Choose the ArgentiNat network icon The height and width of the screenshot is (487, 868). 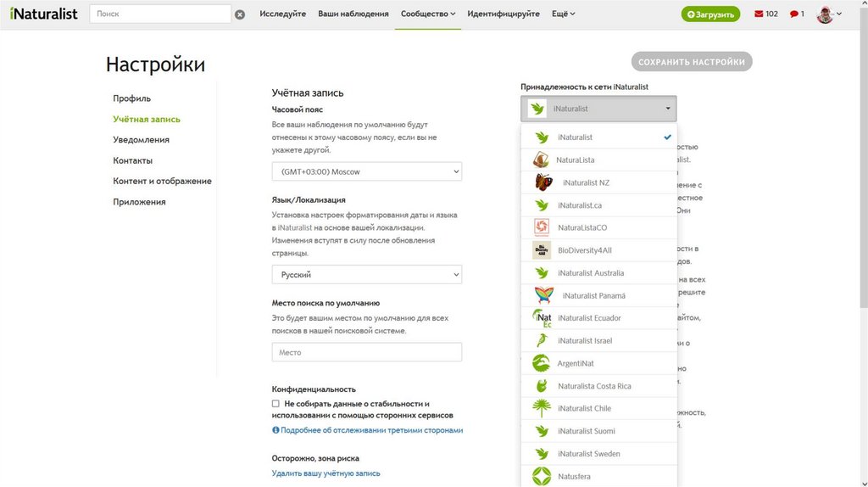point(542,363)
